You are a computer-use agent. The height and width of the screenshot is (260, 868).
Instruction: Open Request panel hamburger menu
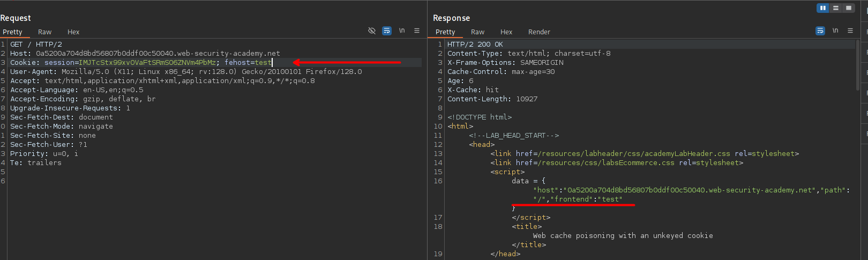[x=417, y=31]
